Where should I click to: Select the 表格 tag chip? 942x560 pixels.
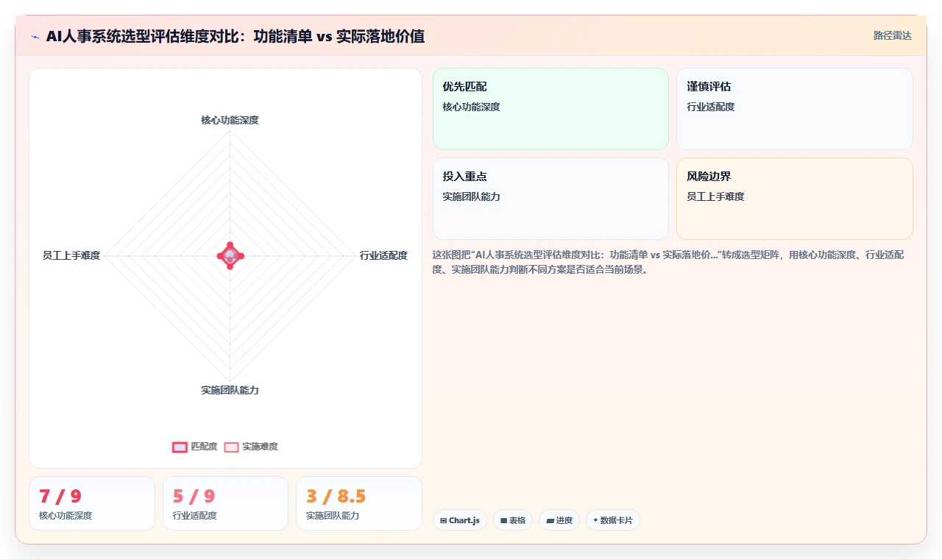coord(513,520)
